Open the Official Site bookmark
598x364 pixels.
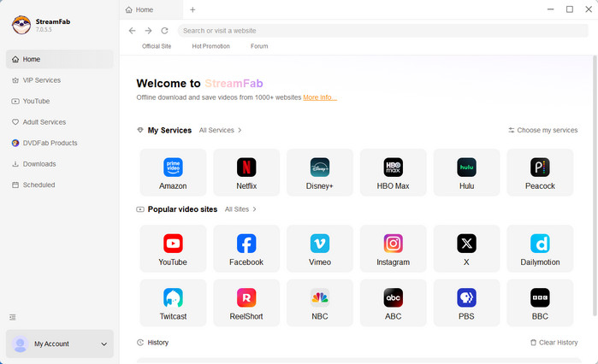157,46
